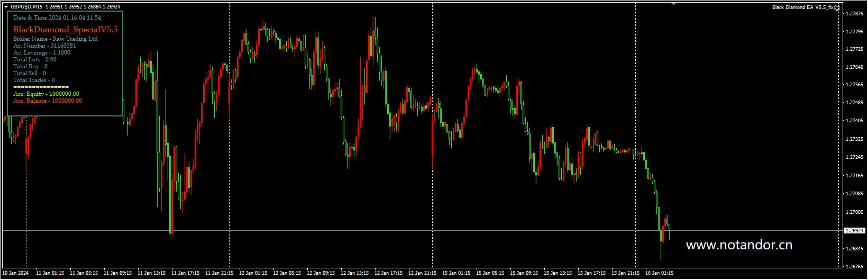868x280 pixels.
Task: Click the Total Lots - 0.00 line
Action: [x=35, y=59]
